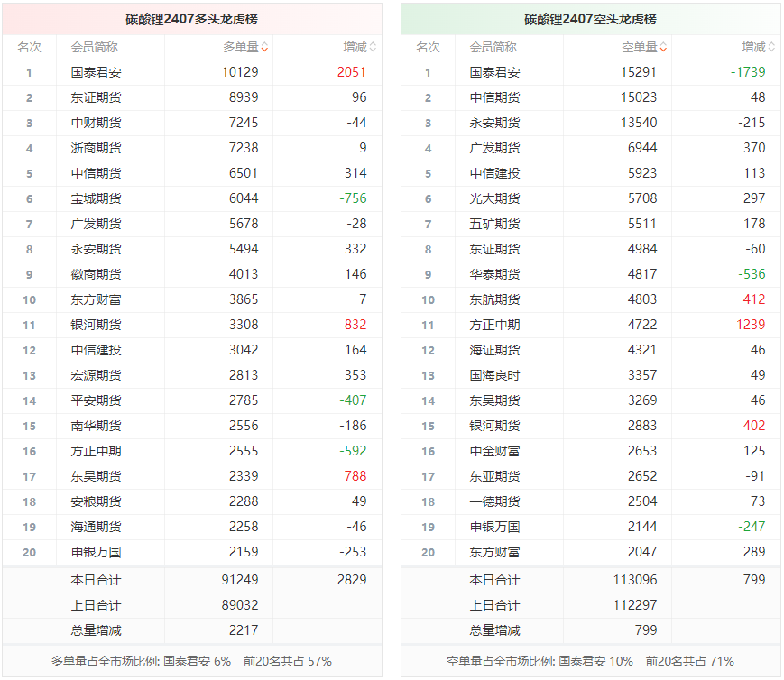Select 宏源期货 member name

tap(96, 375)
